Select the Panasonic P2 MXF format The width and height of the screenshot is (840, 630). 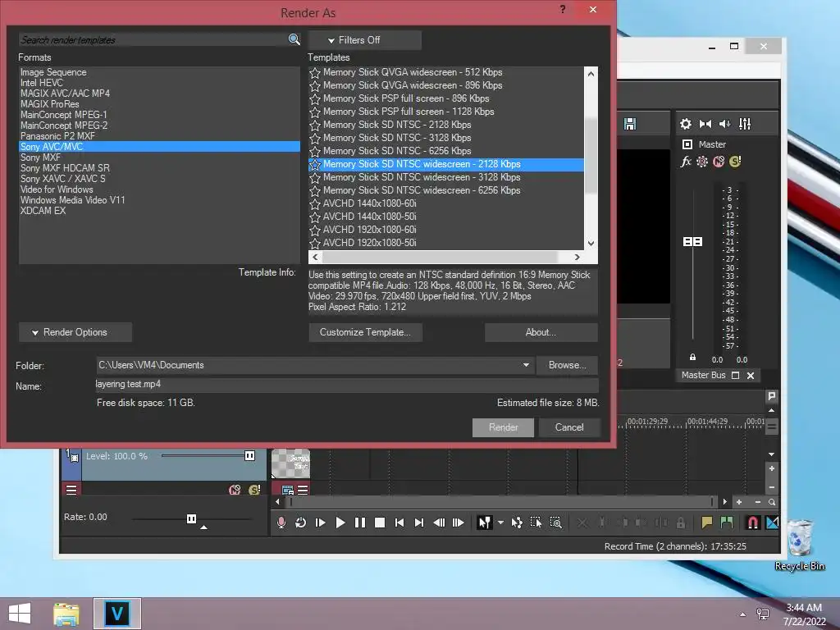[x=57, y=136]
